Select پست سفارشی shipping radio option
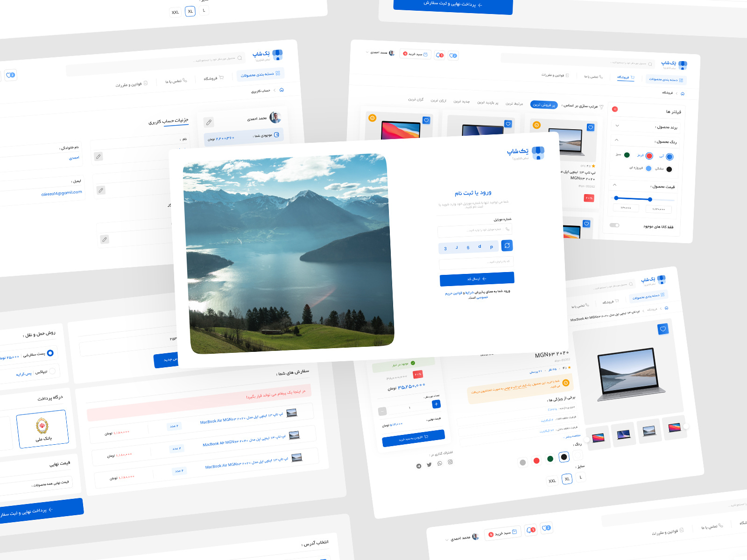 [x=50, y=353]
